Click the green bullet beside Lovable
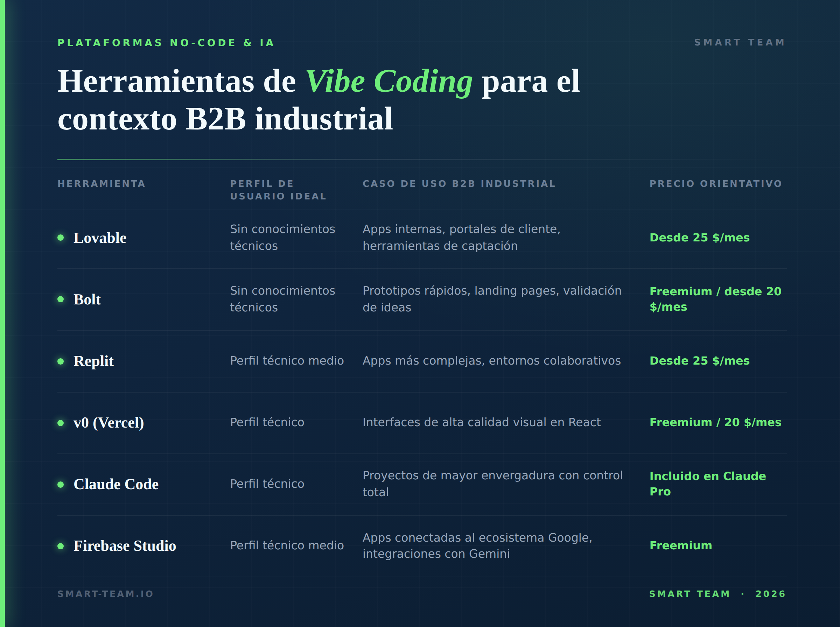The width and height of the screenshot is (840, 627). click(x=60, y=238)
